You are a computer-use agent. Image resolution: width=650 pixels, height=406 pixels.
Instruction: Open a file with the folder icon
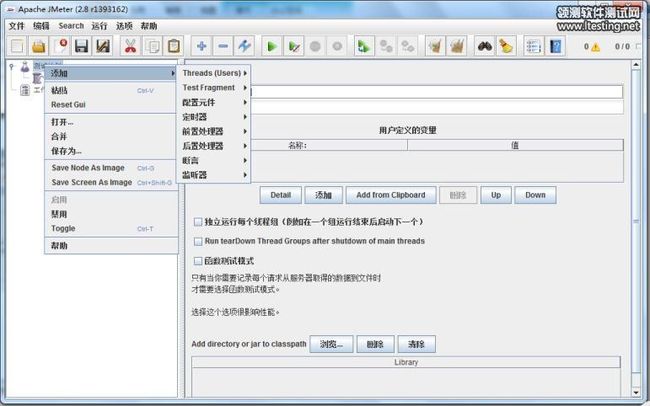[x=39, y=46]
